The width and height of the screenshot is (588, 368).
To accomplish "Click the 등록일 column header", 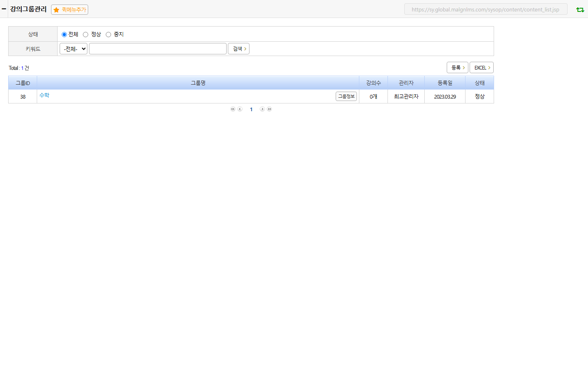I will (x=445, y=83).
